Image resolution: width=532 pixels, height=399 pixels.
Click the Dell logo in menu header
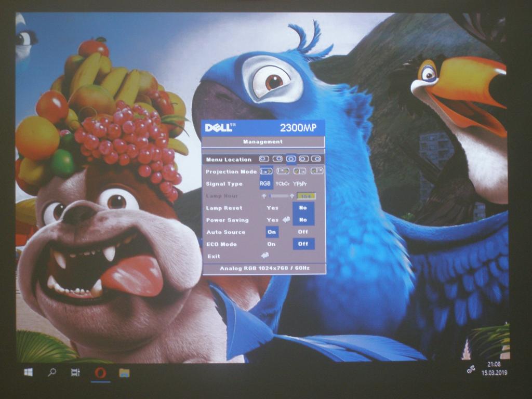pyautogui.click(x=220, y=128)
